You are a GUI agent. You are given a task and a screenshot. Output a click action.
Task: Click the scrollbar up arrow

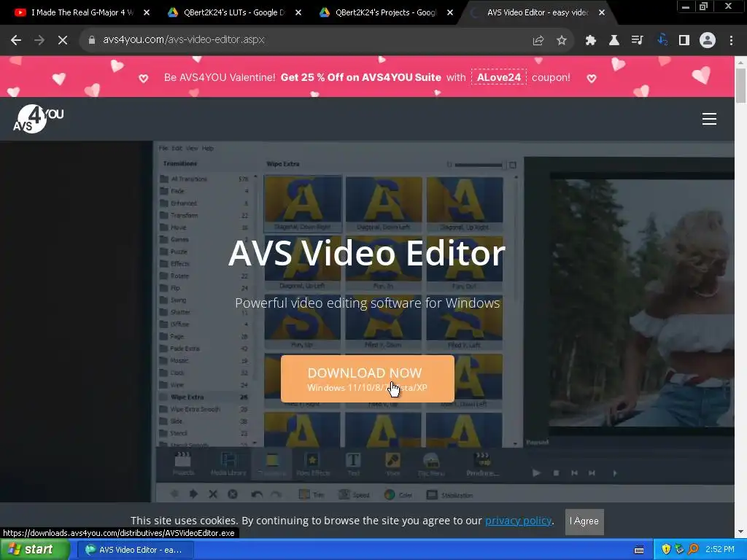coord(741,62)
